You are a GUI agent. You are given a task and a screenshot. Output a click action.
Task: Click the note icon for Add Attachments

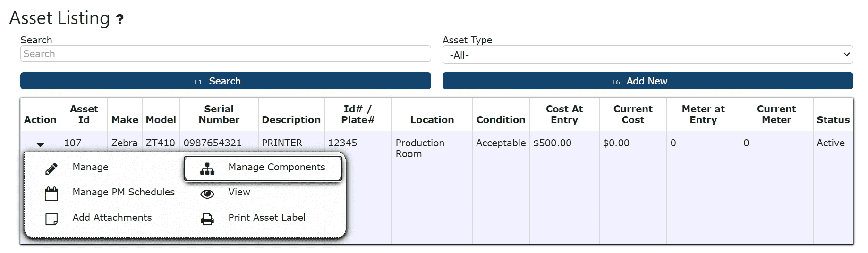[x=51, y=219]
